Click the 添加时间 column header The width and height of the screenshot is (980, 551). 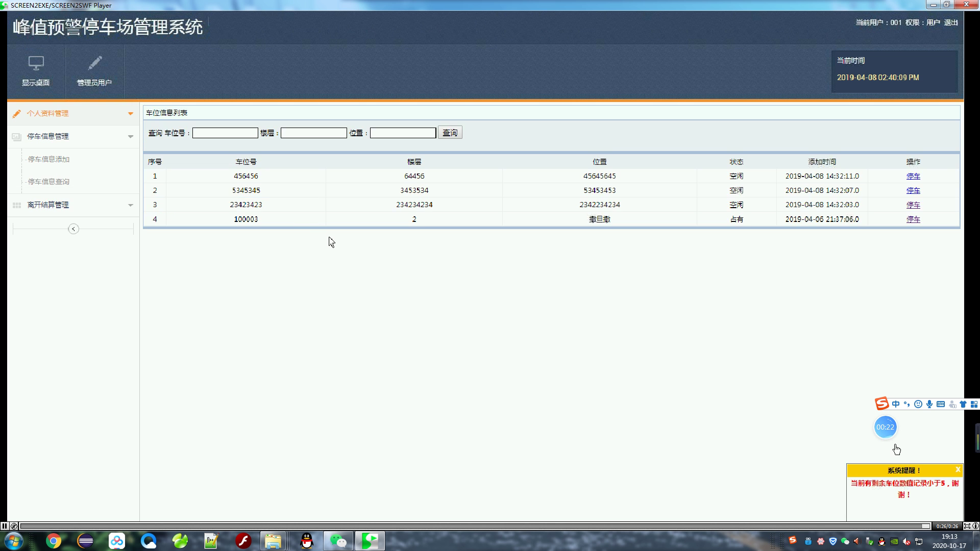point(822,162)
